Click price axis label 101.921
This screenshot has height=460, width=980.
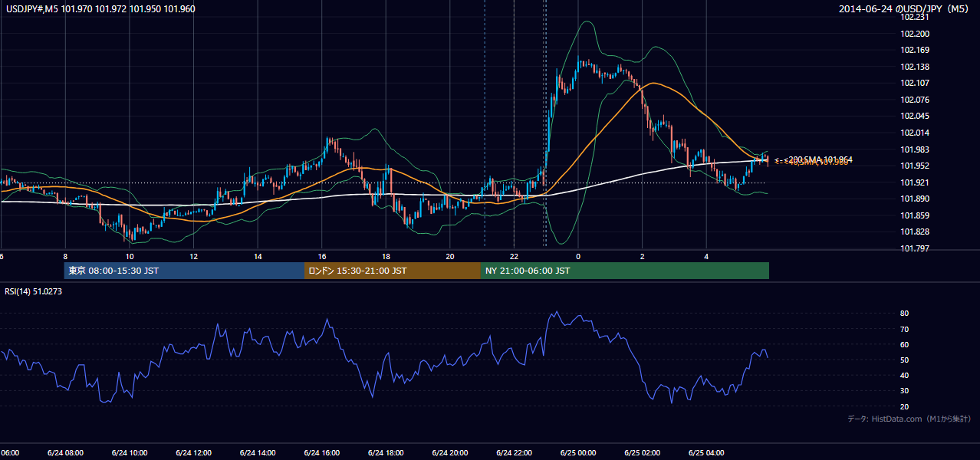tap(916, 182)
